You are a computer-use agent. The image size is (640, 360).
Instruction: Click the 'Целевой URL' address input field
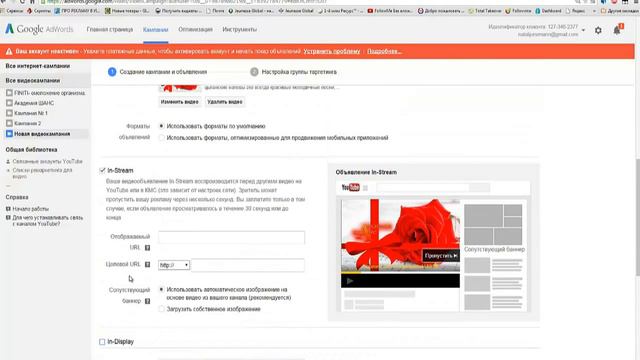coord(248,265)
